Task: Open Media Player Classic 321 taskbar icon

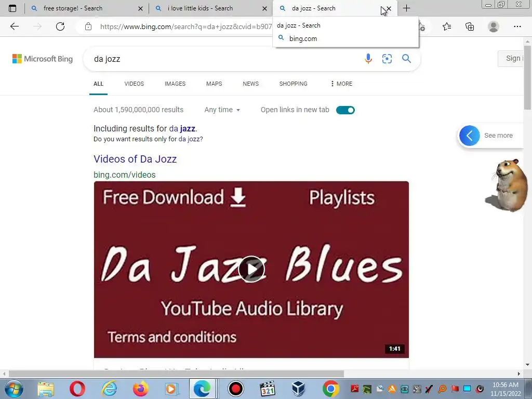Action: coord(268,389)
